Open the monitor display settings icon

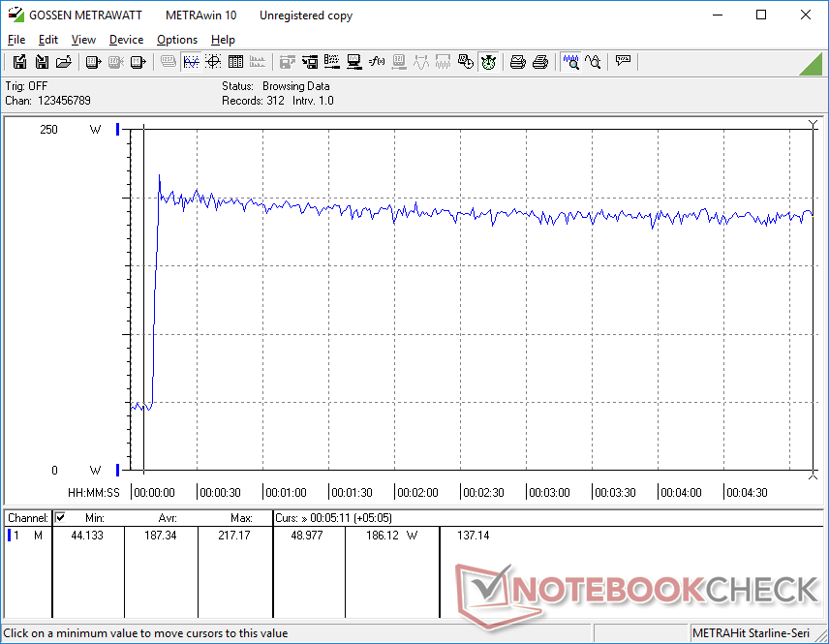[354, 62]
